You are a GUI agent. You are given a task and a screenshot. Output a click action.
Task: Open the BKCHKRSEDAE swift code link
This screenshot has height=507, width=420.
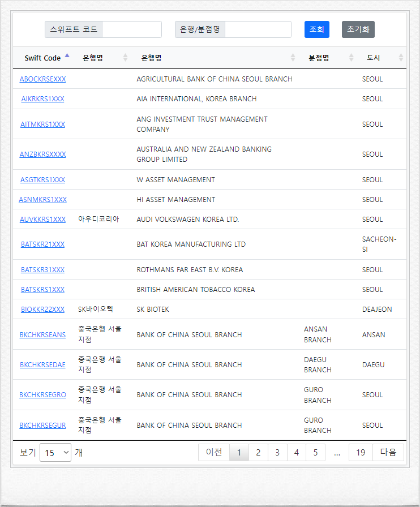pos(42,365)
